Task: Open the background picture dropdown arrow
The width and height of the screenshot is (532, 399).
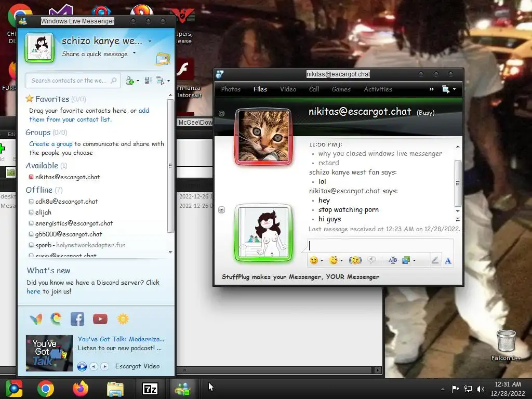Action: [x=414, y=261]
